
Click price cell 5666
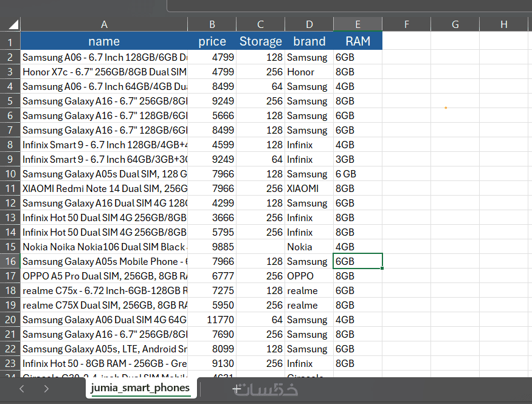coord(212,115)
